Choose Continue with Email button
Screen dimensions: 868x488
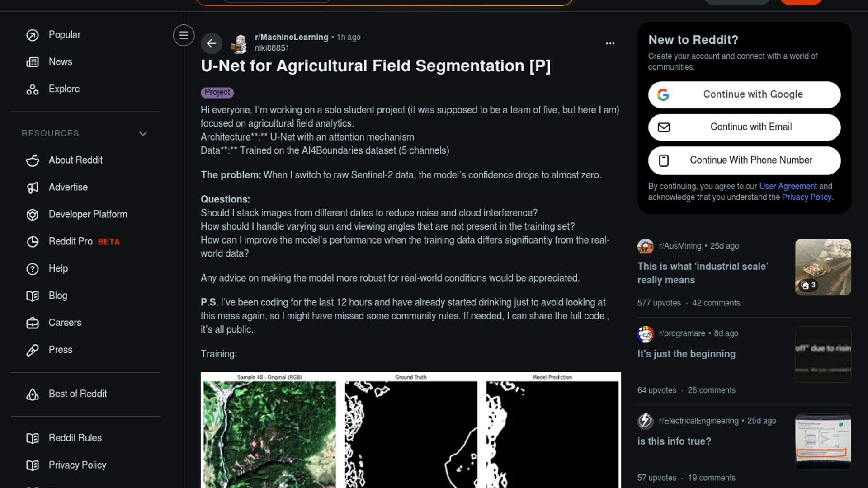[744, 127]
